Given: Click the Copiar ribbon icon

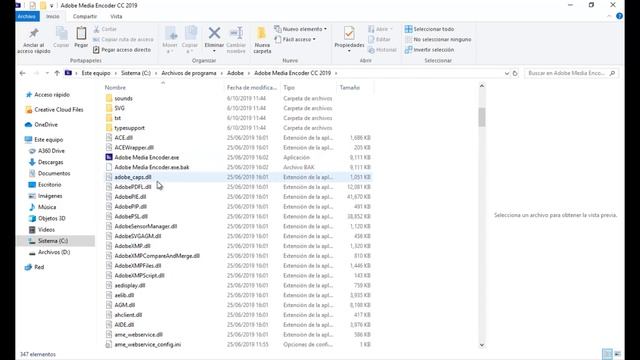Looking at the screenshot, I should (61, 37).
